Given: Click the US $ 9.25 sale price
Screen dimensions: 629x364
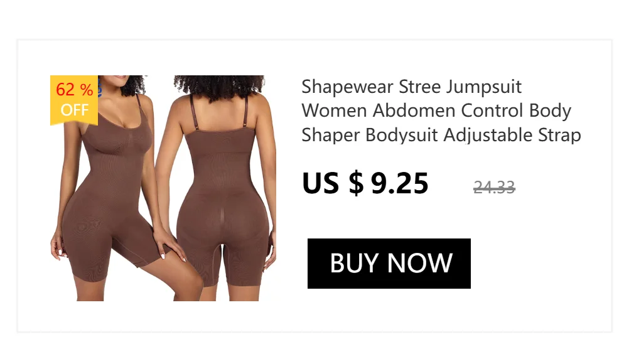Looking at the screenshot, I should (x=365, y=183).
